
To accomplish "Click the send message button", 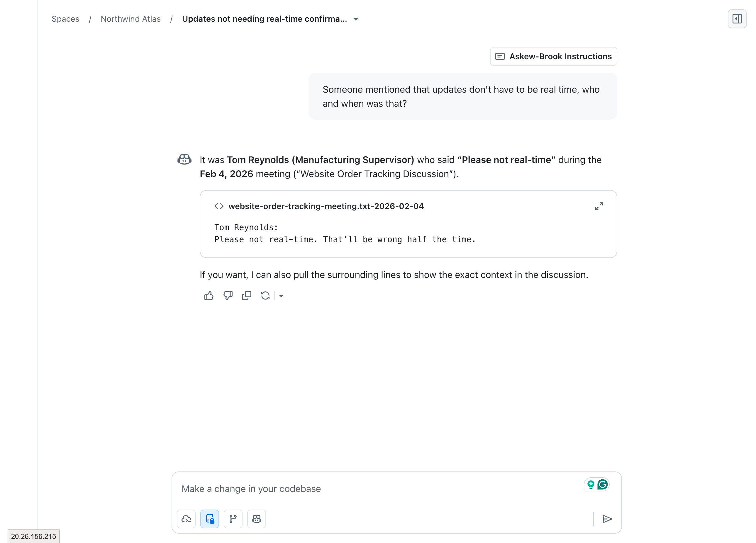I will click(607, 519).
